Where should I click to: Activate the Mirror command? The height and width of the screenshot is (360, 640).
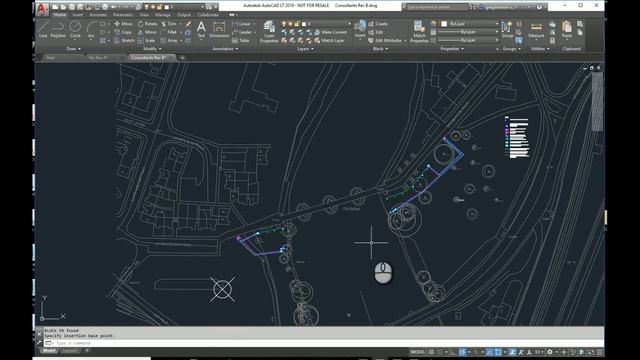point(147,32)
